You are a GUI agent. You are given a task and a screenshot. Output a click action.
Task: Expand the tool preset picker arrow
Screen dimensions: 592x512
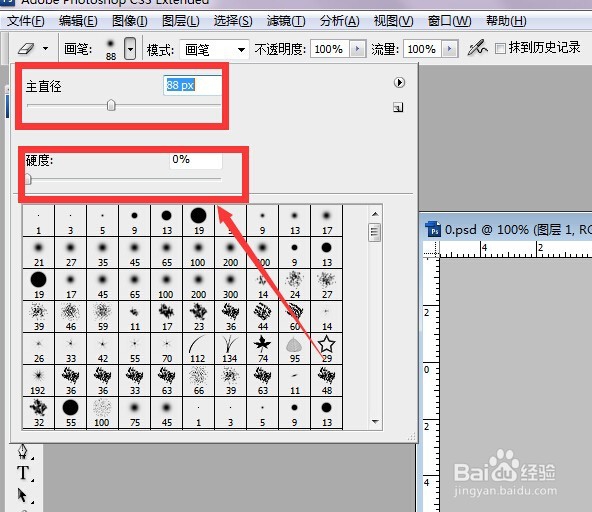pos(46,48)
